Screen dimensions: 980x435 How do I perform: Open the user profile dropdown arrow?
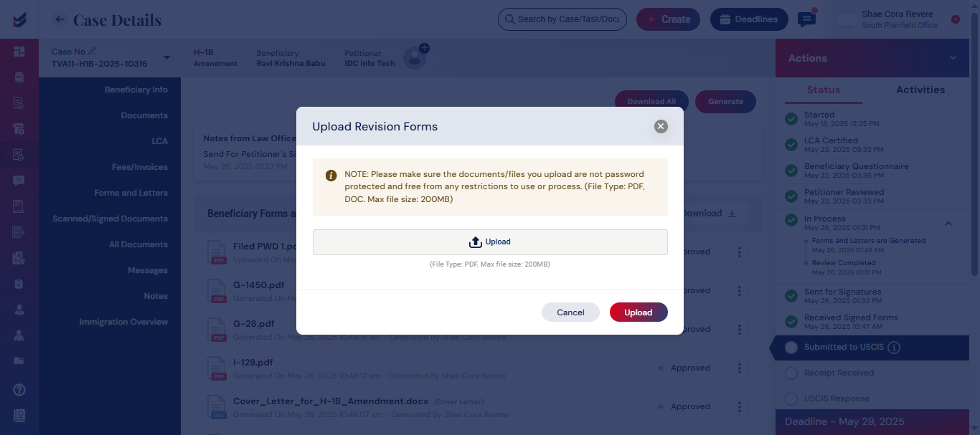pos(956,19)
